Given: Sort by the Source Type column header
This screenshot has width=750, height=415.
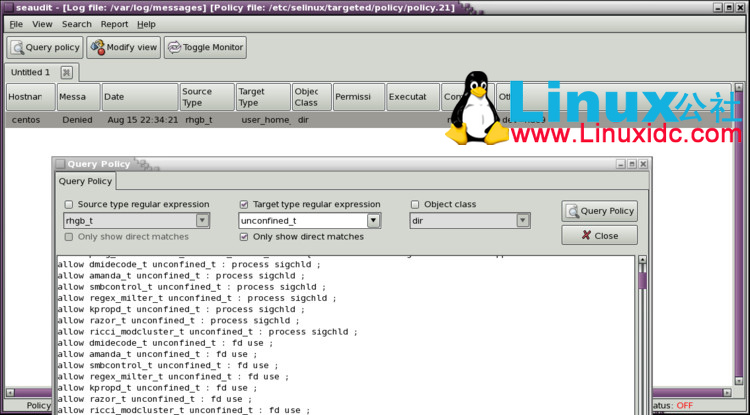Looking at the screenshot, I should 207,97.
